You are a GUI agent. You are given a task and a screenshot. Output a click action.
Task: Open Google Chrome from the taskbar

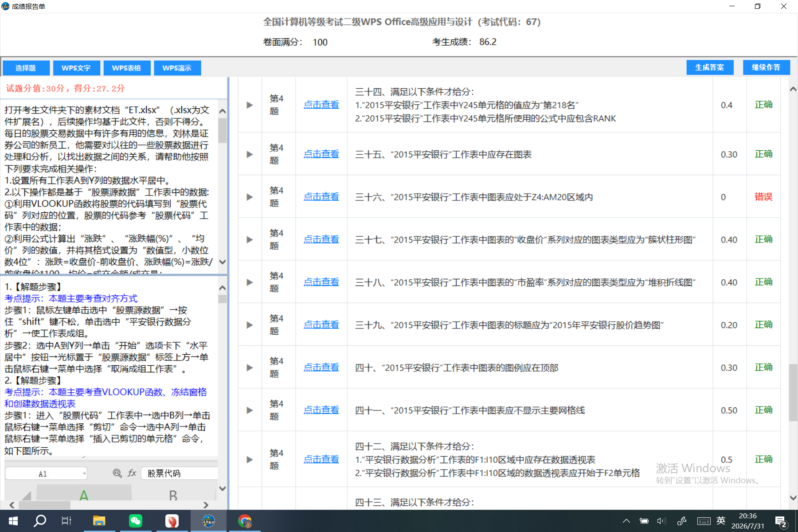coord(245,521)
